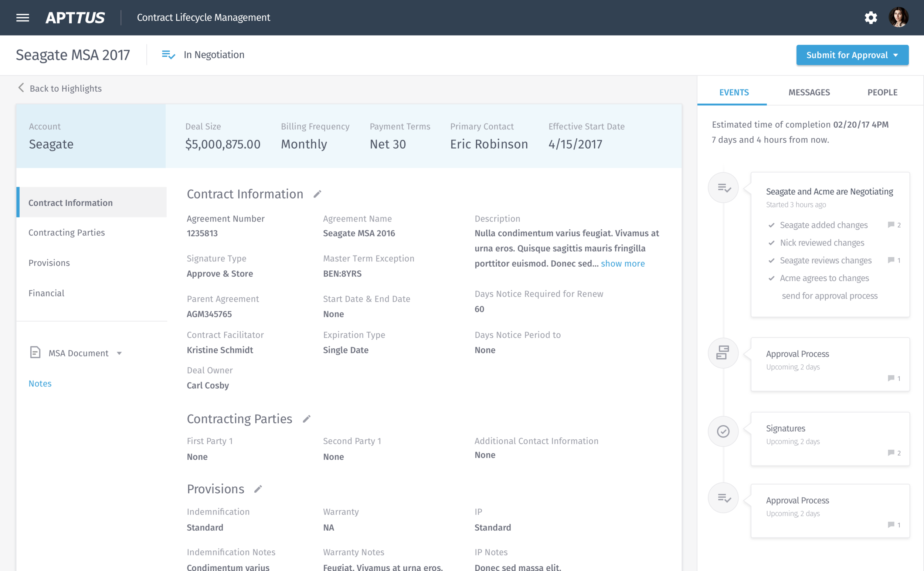Edit Contracting Parties using the pencil icon
The image size is (924, 571).
(x=306, y=418)
